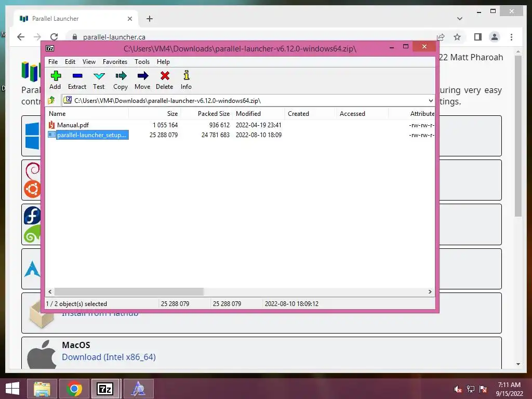This screenshot has width=532, height=399.
Task: Click Chrome page vertical scrollbar thumb
Action: click(x=518, y=136)
